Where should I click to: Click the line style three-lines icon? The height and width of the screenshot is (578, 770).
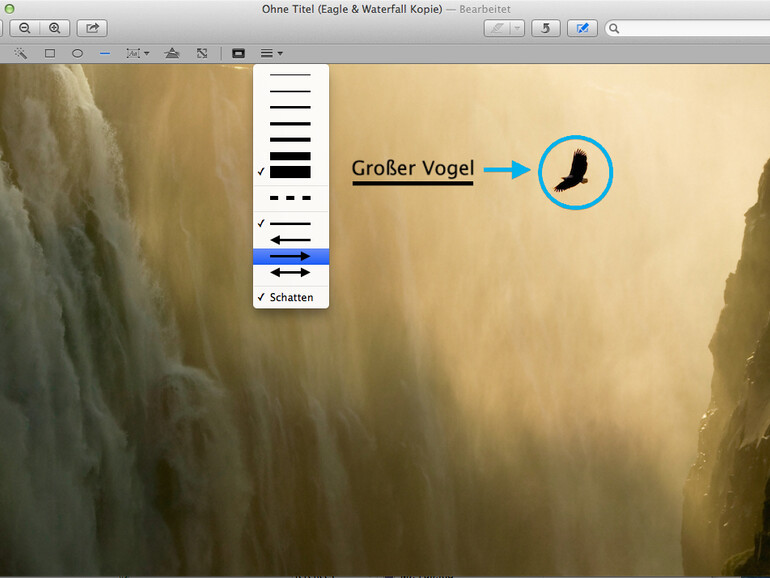[x=267, y=53]
